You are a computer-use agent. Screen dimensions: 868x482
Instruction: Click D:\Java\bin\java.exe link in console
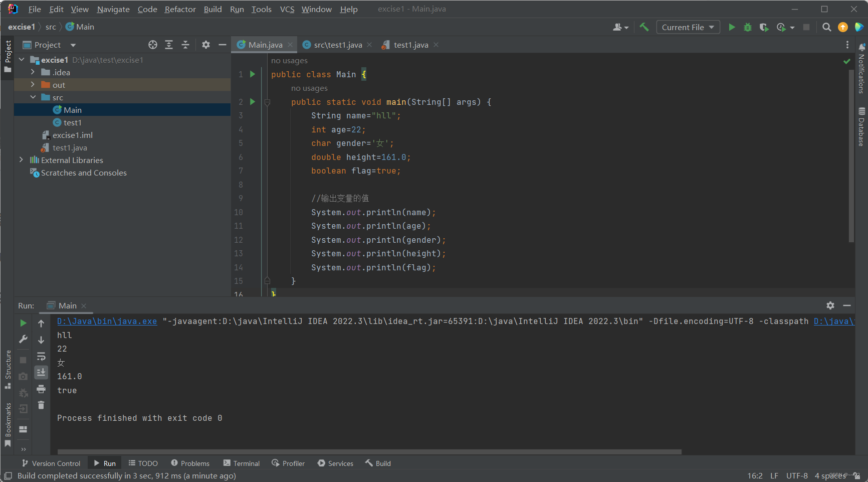tap(107, 321)
